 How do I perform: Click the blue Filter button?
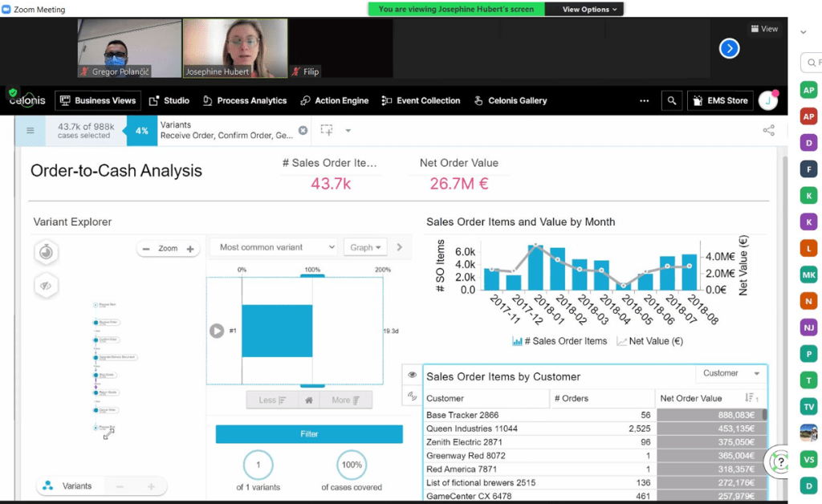309,434
